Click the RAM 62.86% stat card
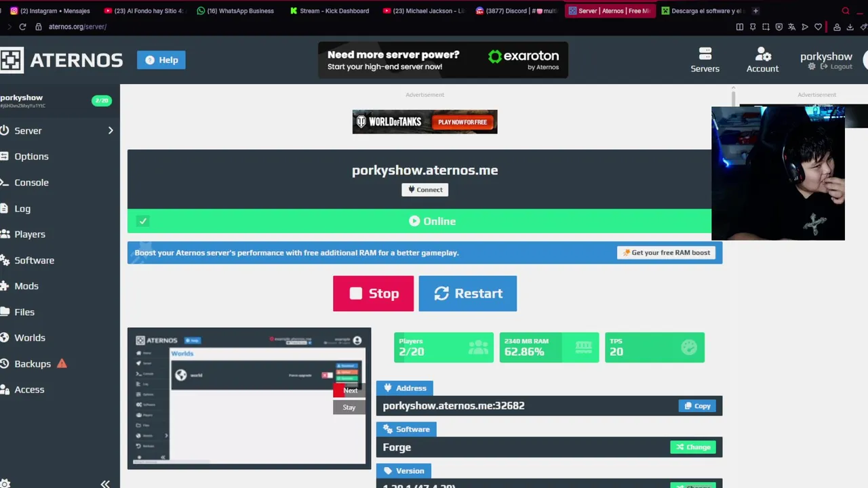The image size is (868, 488). (x=549, y=347)
